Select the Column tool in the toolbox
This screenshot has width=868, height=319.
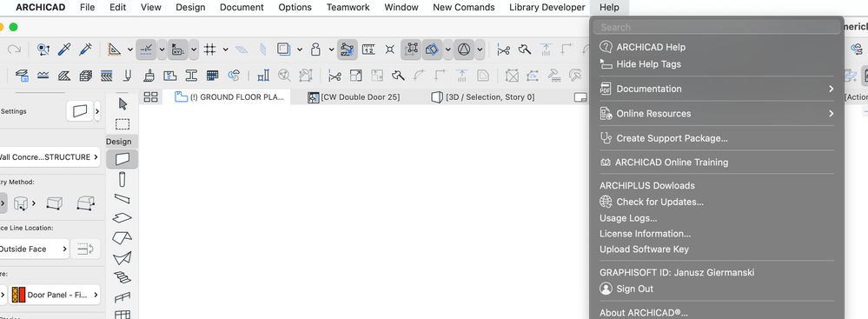pos(123,179)
